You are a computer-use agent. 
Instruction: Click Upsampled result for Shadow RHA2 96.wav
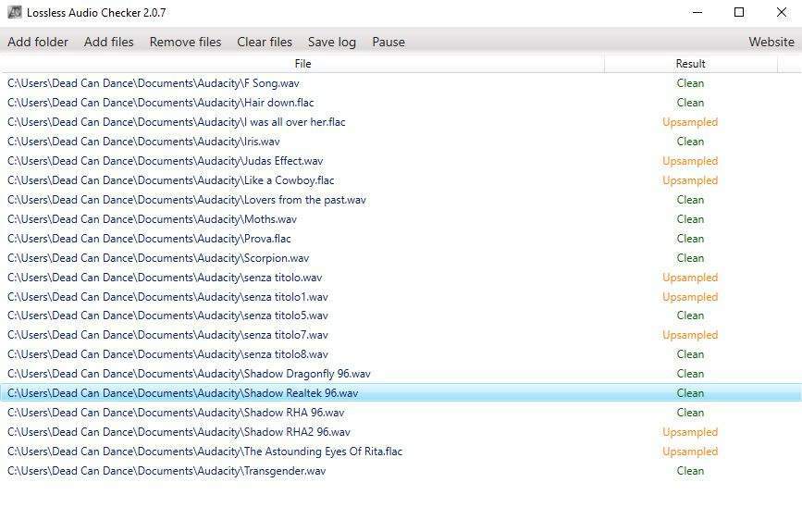[690, 432]
